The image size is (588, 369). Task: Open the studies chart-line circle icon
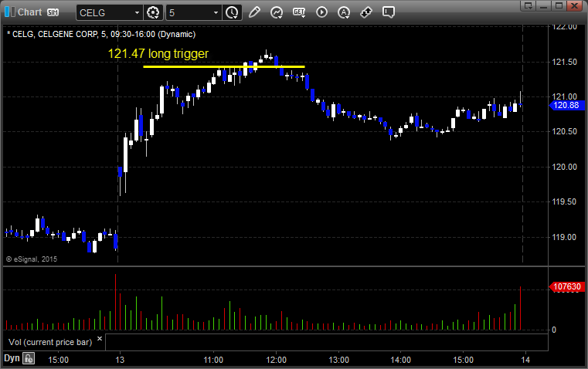click(277, 12)
